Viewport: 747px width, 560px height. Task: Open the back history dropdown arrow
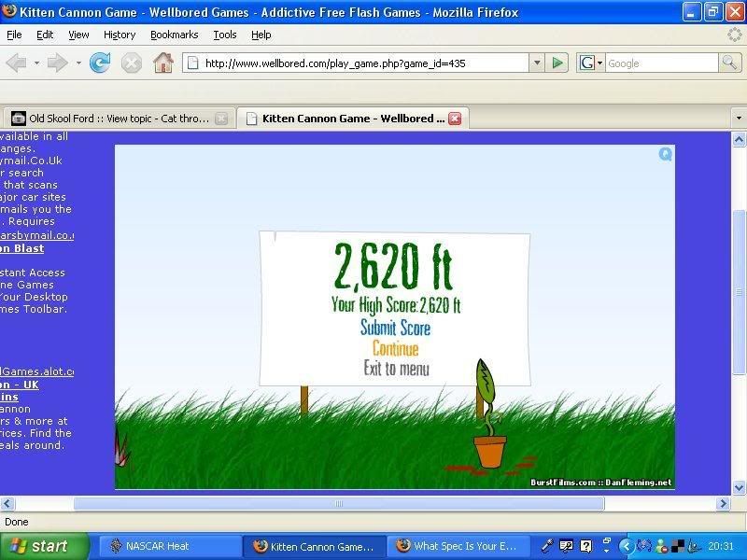36,63
